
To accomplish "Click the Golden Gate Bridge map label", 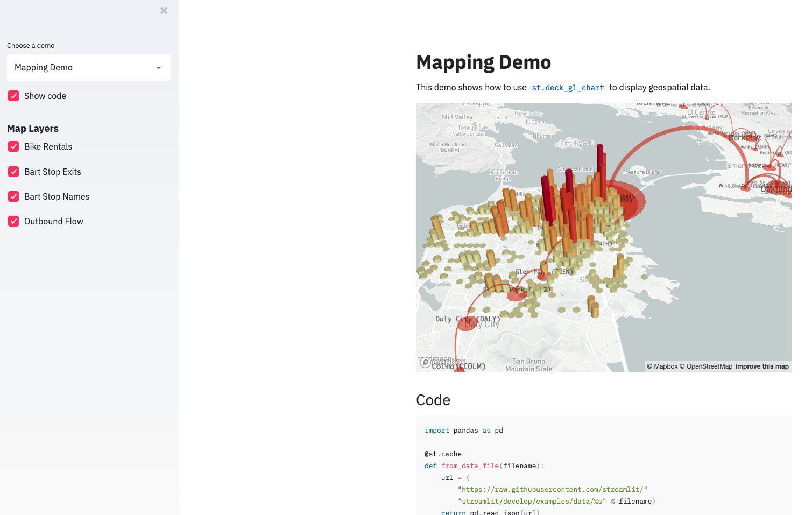I will point(503,175).
